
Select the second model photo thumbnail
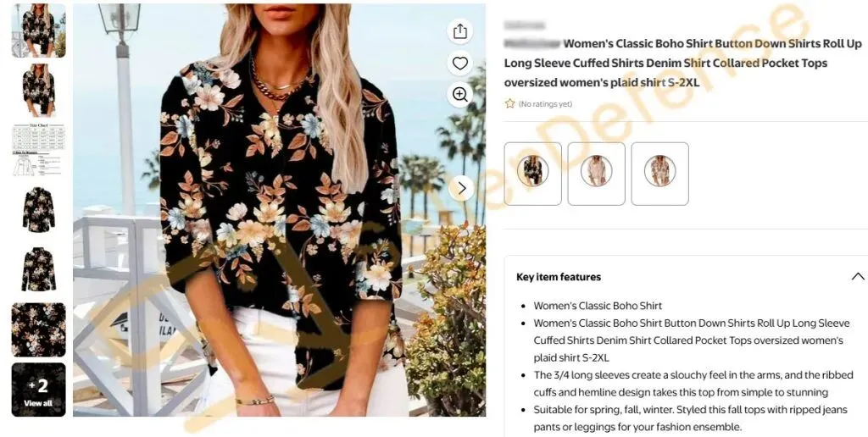(39, 90)
